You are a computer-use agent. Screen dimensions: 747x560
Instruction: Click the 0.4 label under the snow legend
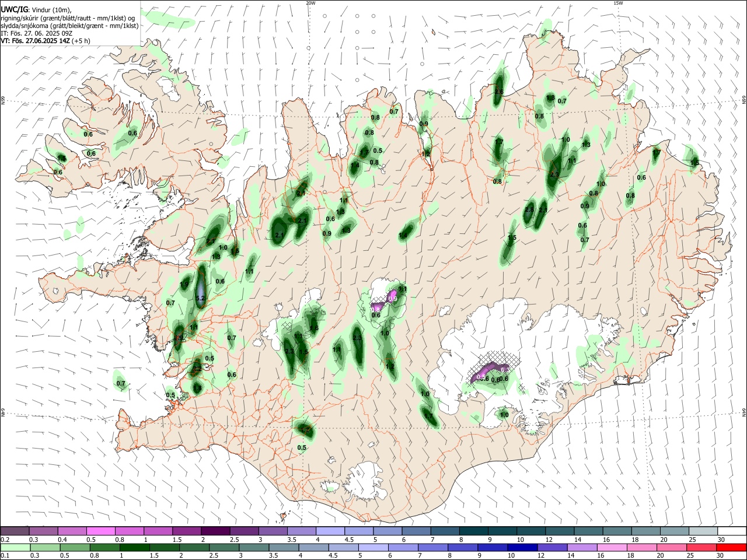[62, 540]
